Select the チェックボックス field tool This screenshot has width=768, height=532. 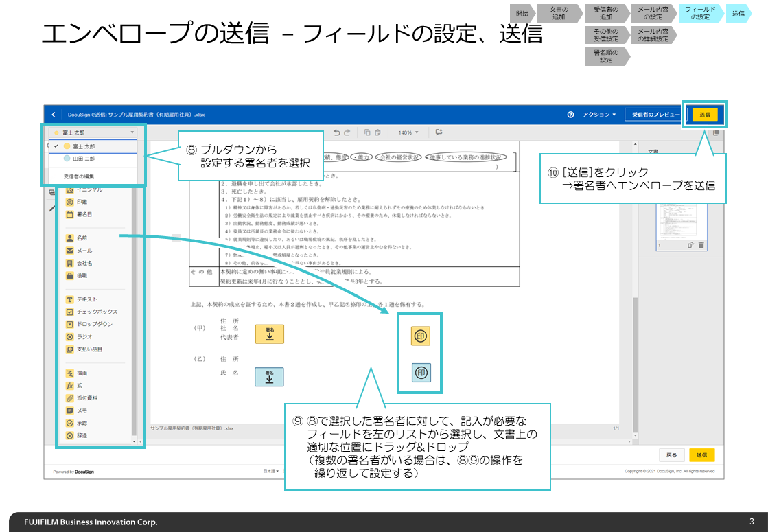tap(69, 312)
